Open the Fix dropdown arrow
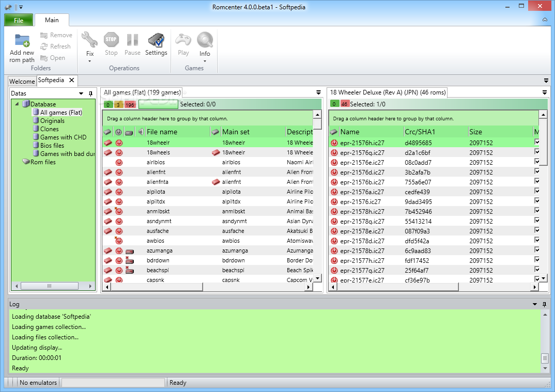Screen dimensions: 555x392 (89, 61)
